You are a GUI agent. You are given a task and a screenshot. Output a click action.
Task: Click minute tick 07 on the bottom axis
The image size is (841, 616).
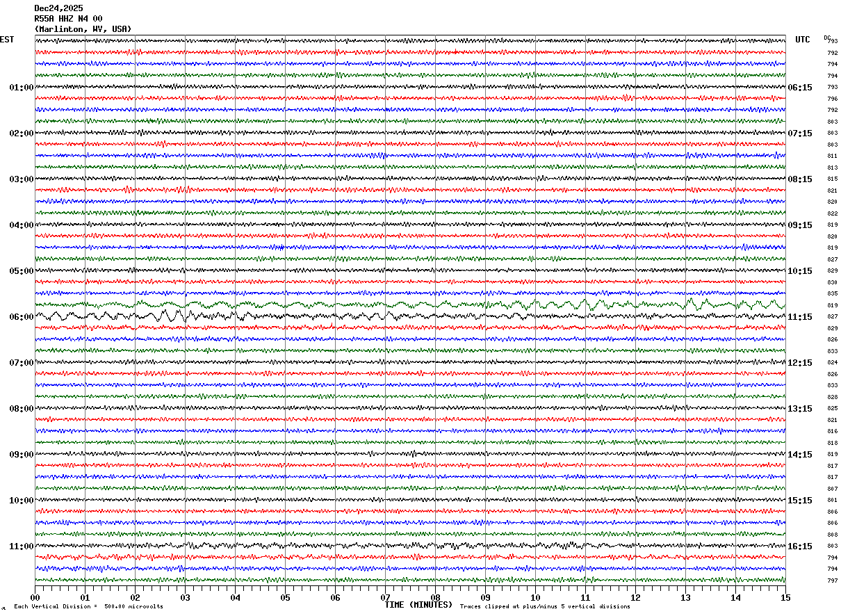pyautogui.click(x=385, y=597)
